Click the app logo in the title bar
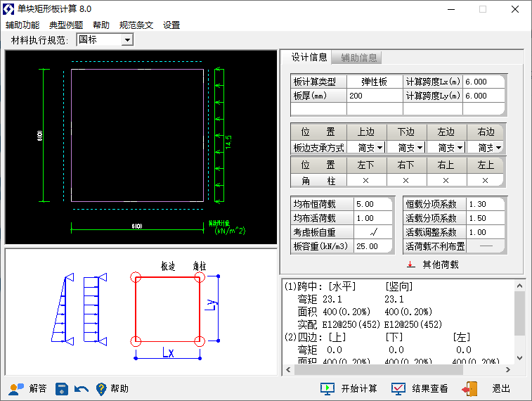The image size is (532, 401). click(8, 9)
